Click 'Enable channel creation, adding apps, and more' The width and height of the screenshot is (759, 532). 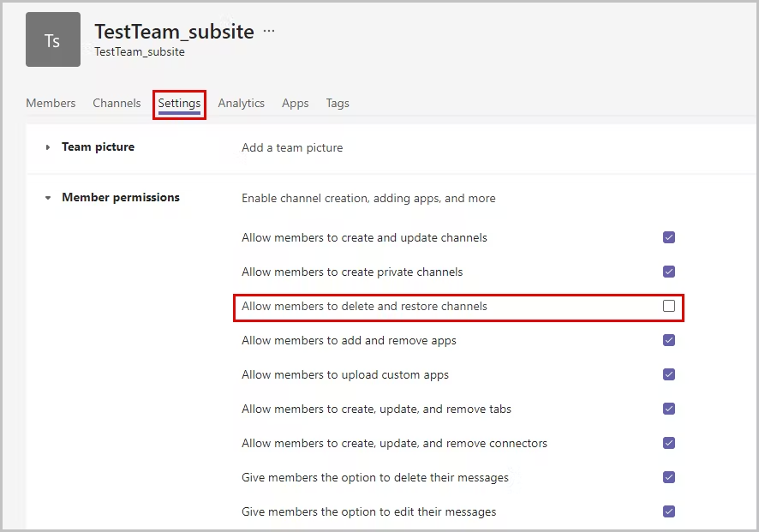[x=368, y=198]
